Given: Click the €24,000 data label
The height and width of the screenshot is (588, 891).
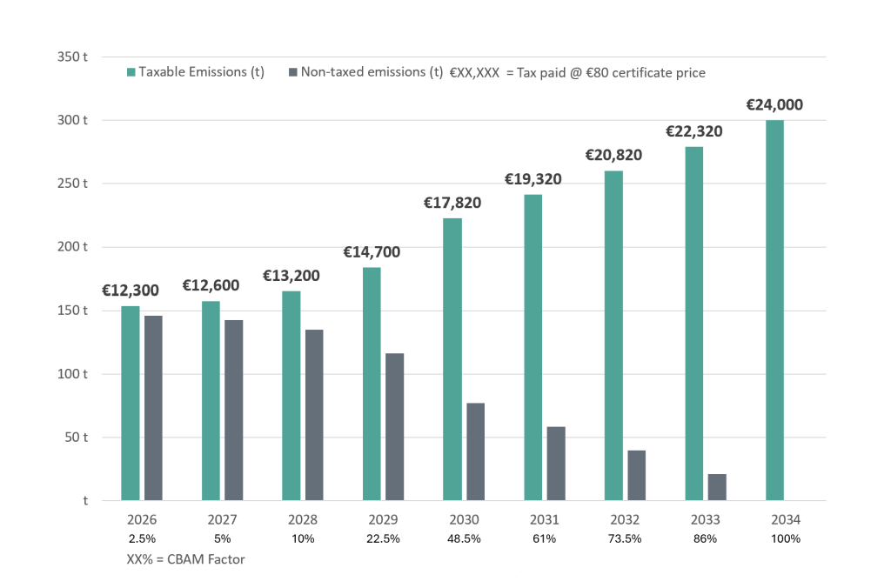Looking at the screenshot, I should click(x=774, y=105).
